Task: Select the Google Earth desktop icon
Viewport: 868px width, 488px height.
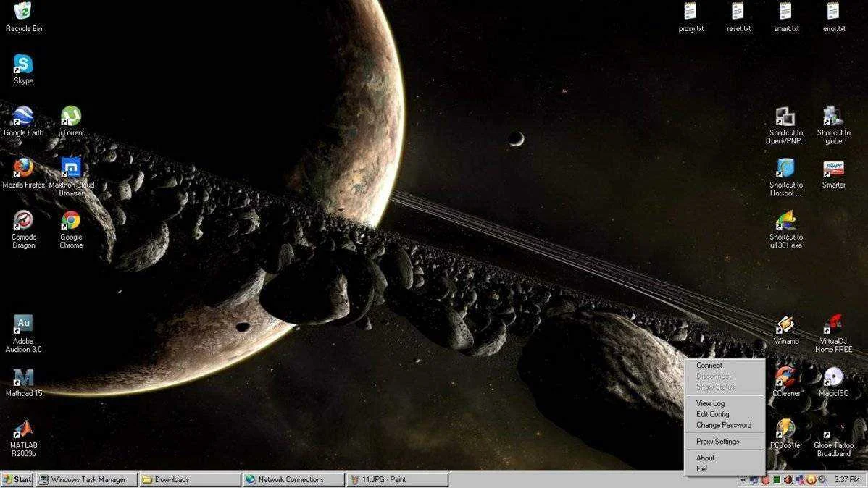Action: (x=23, y=121)
